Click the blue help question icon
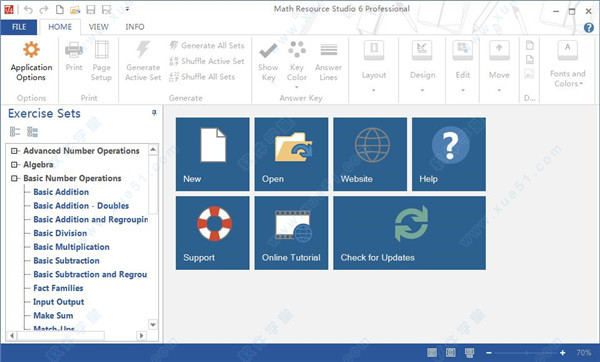 click(589, 28)
